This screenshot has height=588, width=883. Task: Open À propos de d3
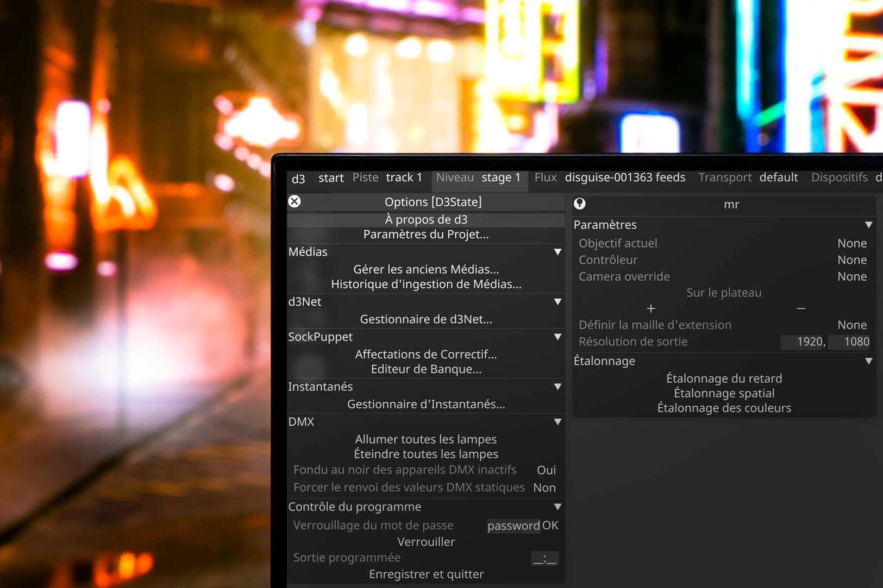coord(426,219)
